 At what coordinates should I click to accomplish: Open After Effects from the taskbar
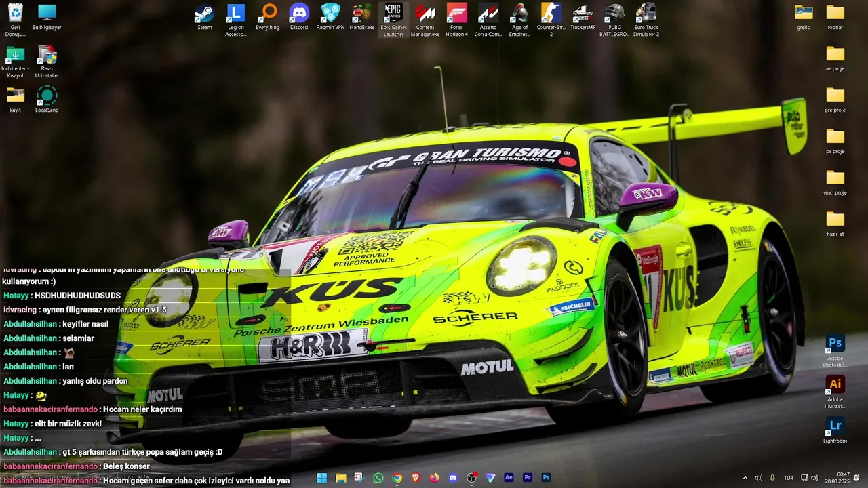(509, 478)
